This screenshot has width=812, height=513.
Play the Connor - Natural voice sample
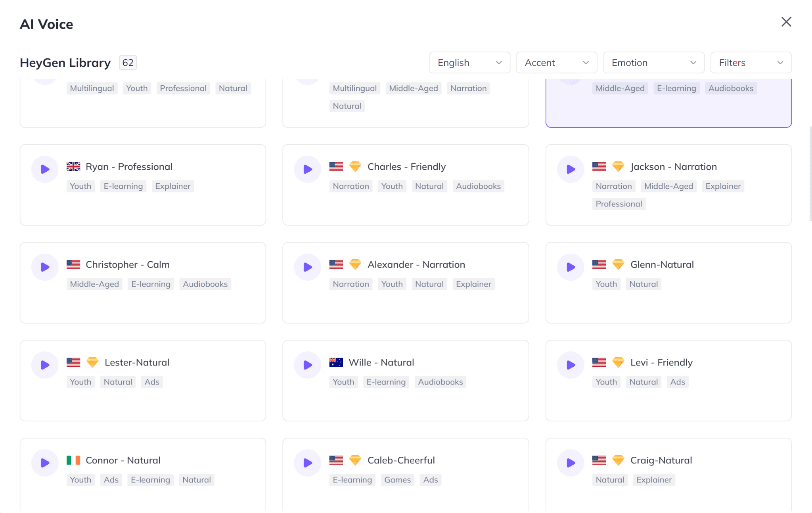45,463
